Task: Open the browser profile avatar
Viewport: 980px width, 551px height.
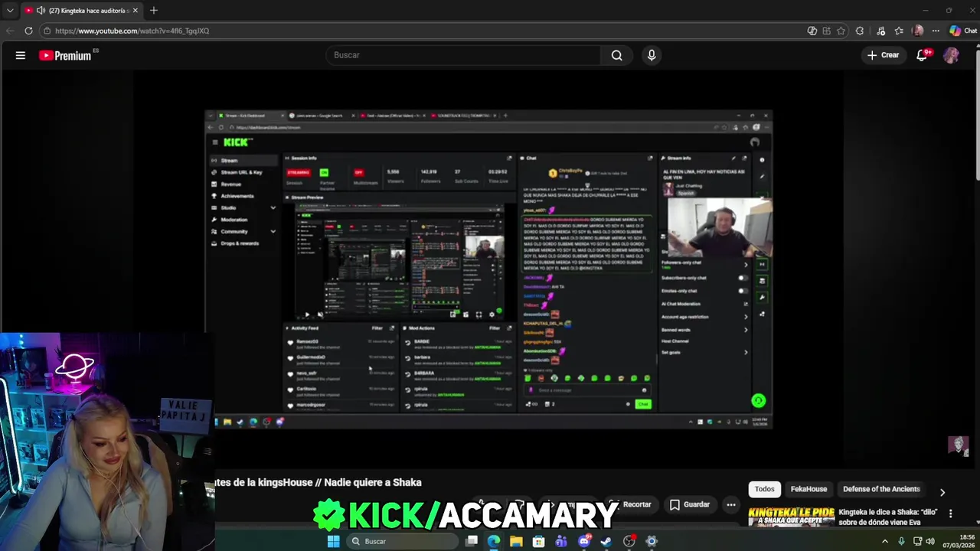Action: tap(918, 31)
